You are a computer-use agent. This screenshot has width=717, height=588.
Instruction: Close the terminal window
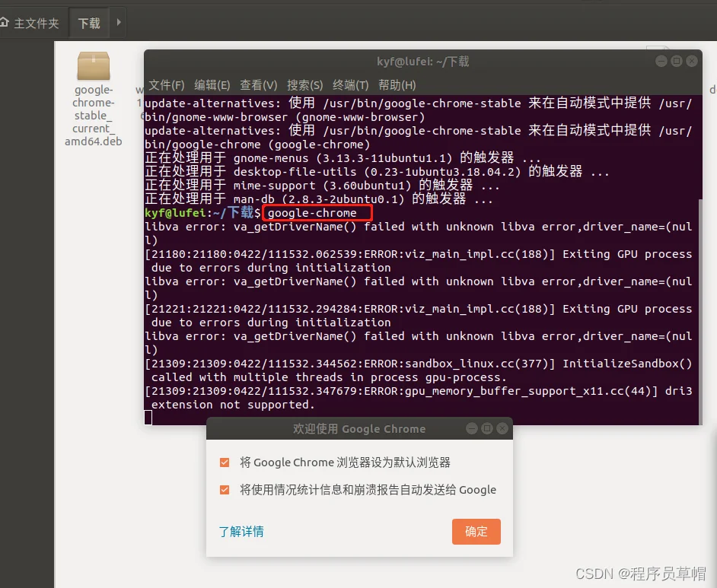pyautogui.click(x=692, y=61)
